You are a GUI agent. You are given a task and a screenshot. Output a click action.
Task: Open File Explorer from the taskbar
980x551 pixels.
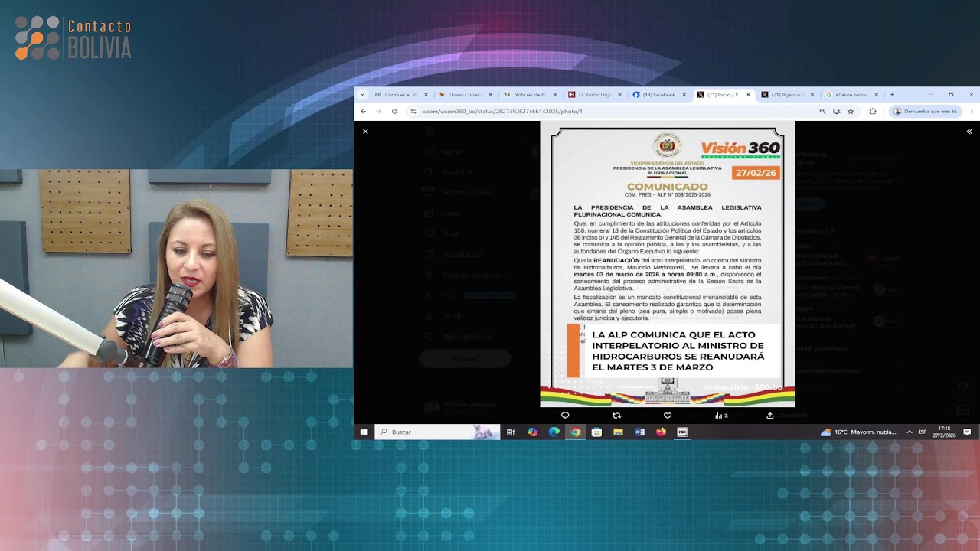[x=618, y=432]
